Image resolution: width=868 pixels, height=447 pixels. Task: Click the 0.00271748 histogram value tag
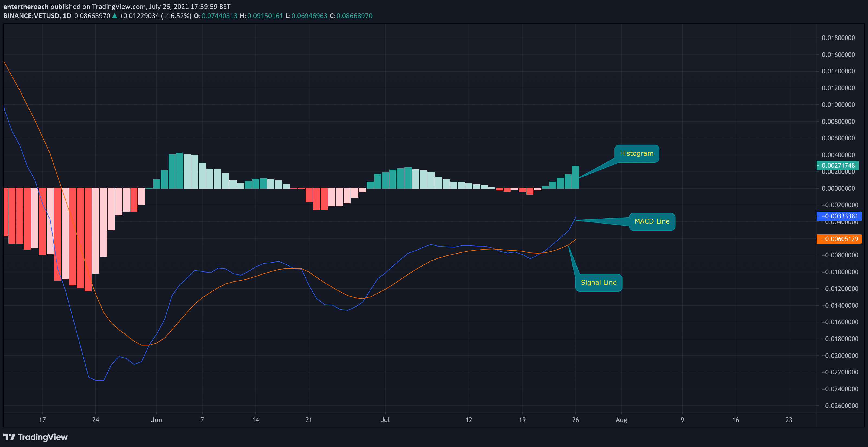click(837, 166)
